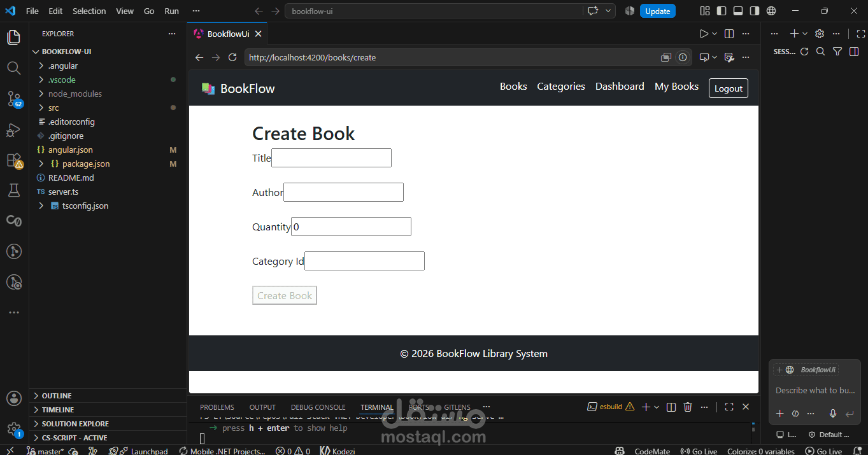
Task: Focus the Title input field
Action: [x=331, y=158]
